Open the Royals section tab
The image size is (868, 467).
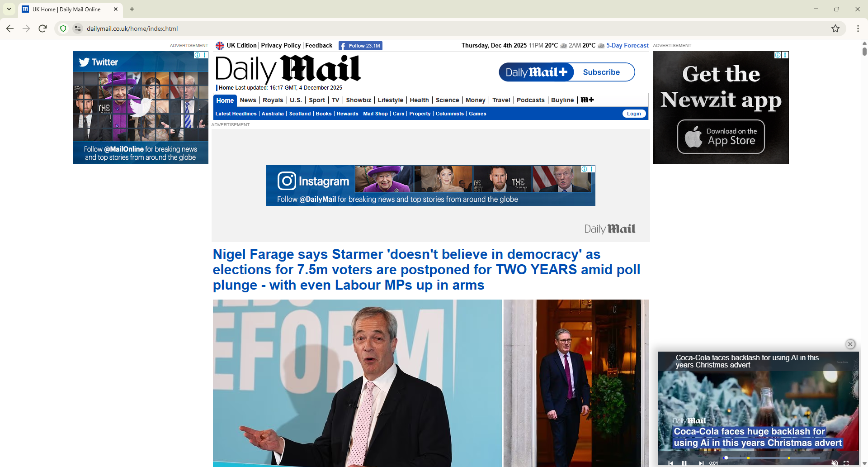[x=273, y=100]
